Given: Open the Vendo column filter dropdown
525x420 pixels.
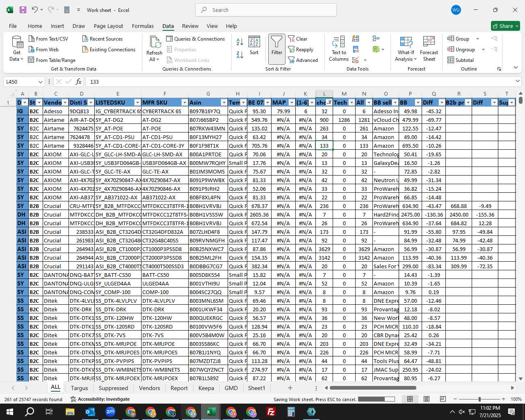Looking at the screenshot, I should tap(65, 103).
